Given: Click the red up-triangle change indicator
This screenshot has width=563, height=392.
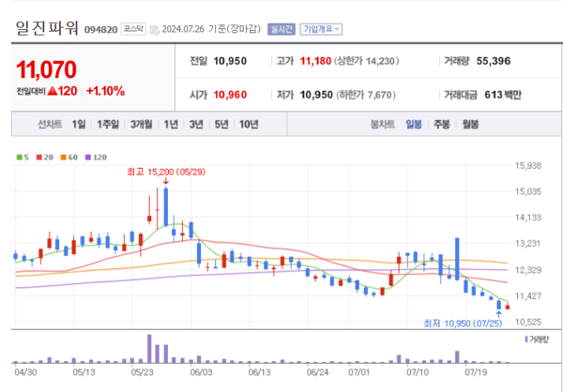Looking at the screenshot, I should point(53,91).
